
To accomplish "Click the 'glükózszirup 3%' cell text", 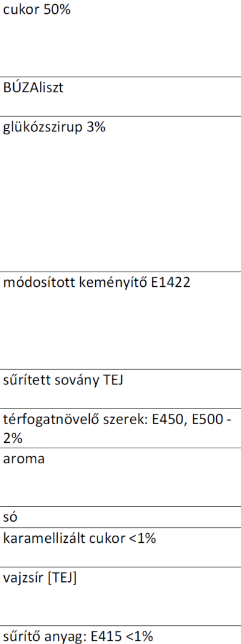I will pyautogui.click(x=54, y=128).
